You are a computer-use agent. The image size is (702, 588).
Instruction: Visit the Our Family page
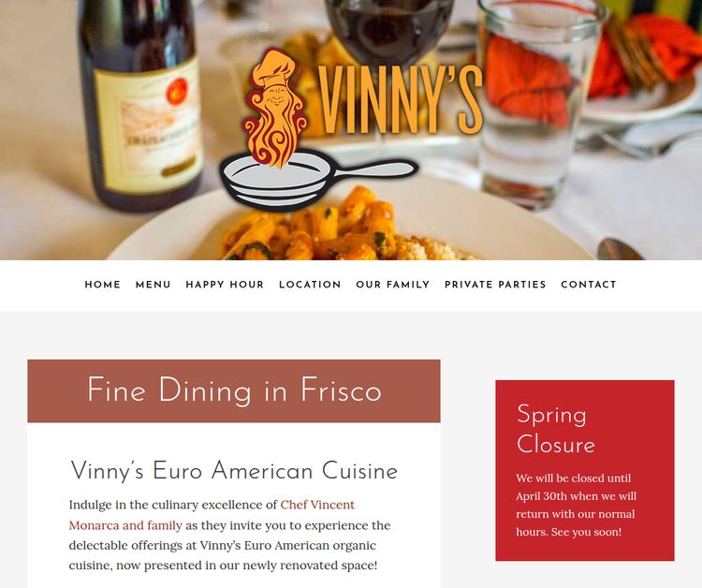392,285
